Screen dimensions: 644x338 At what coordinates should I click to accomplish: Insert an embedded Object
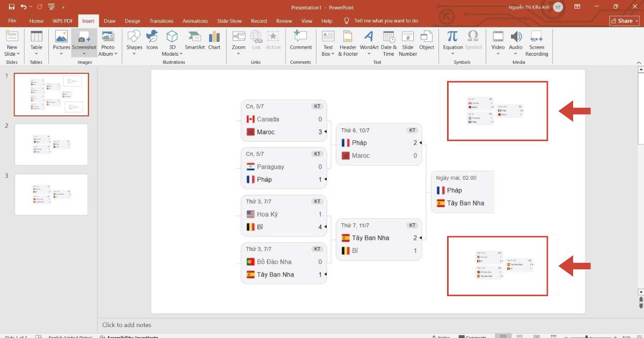click(x=427, y=41)
